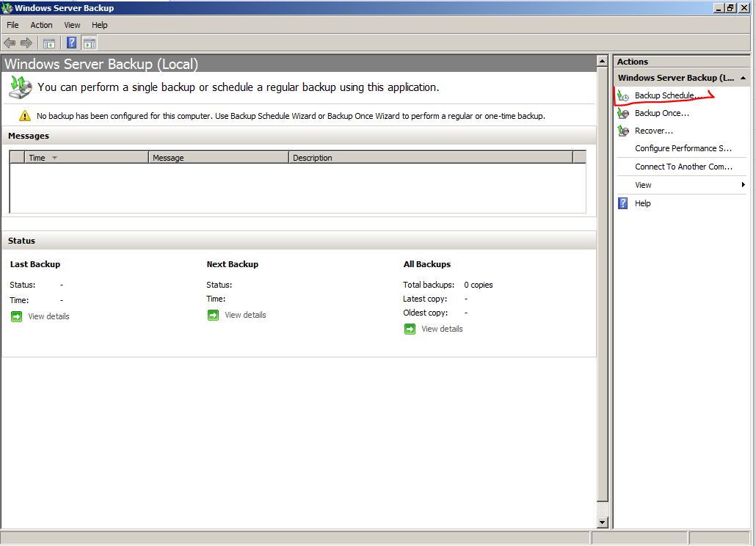The height and width of the screenshot is (546, 756).
Task: Toggle the Show/Hide Action Pane toolbar icon
Action: click(x=90, y=43)
